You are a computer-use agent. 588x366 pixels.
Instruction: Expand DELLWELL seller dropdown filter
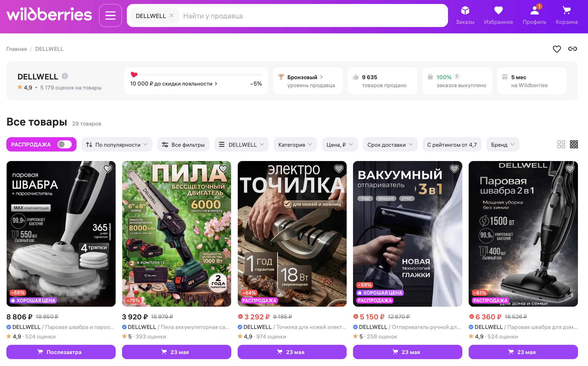click(x=242, y=145)
